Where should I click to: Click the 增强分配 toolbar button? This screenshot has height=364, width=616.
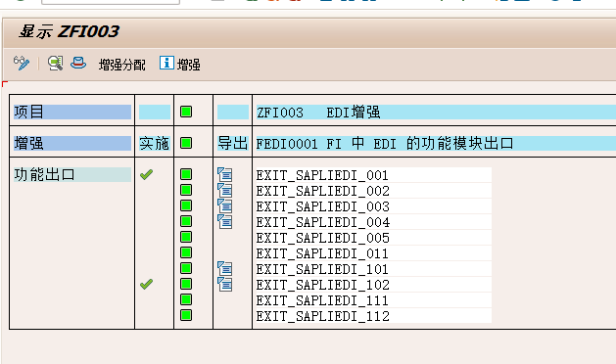122,65
